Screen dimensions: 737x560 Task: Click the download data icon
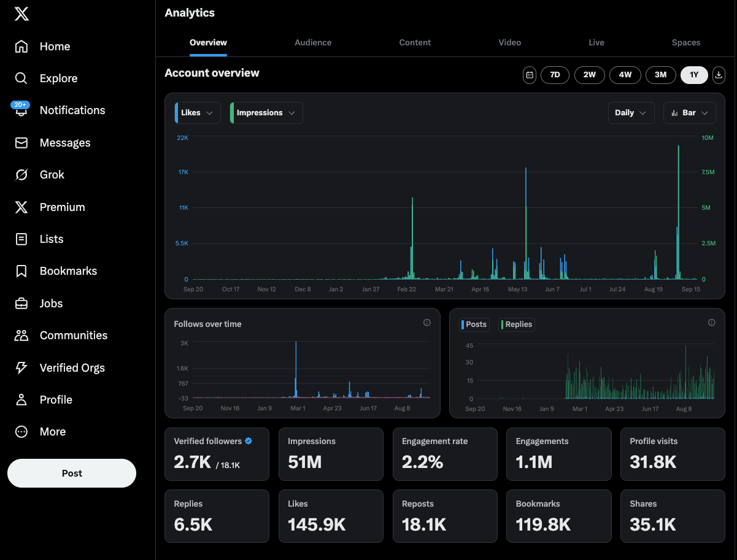719,75
